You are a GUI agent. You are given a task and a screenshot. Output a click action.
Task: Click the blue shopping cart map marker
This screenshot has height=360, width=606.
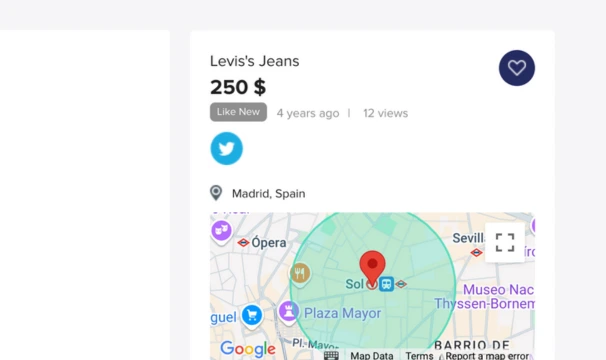point(252,316)
